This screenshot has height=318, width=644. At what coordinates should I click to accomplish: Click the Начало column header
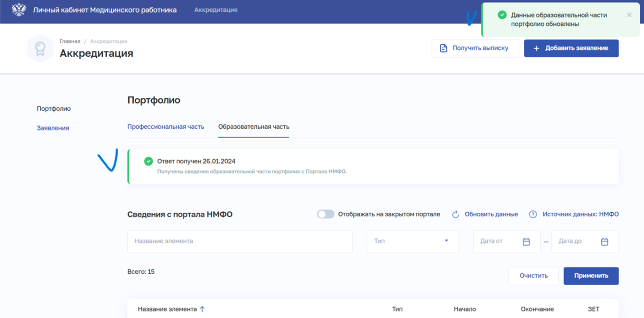tap(465, 309)
